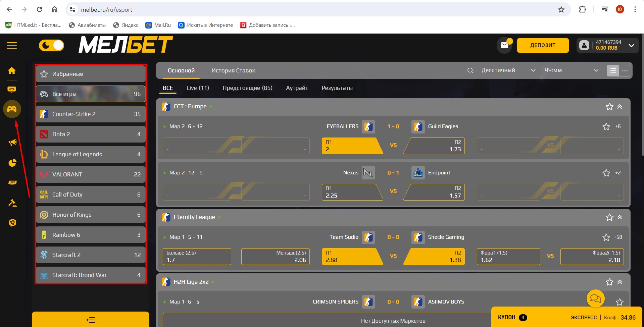Favorite the H2H Liga 2x2 star
The width and height of the screenshot is (644, 327).
(609, 282)
